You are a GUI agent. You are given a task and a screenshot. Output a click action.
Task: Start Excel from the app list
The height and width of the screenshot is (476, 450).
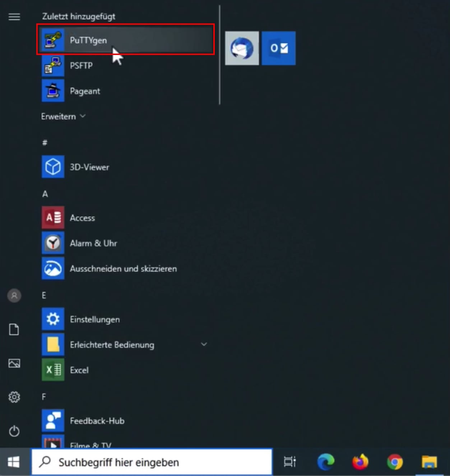pyautogui.click(x=79, y=370)
